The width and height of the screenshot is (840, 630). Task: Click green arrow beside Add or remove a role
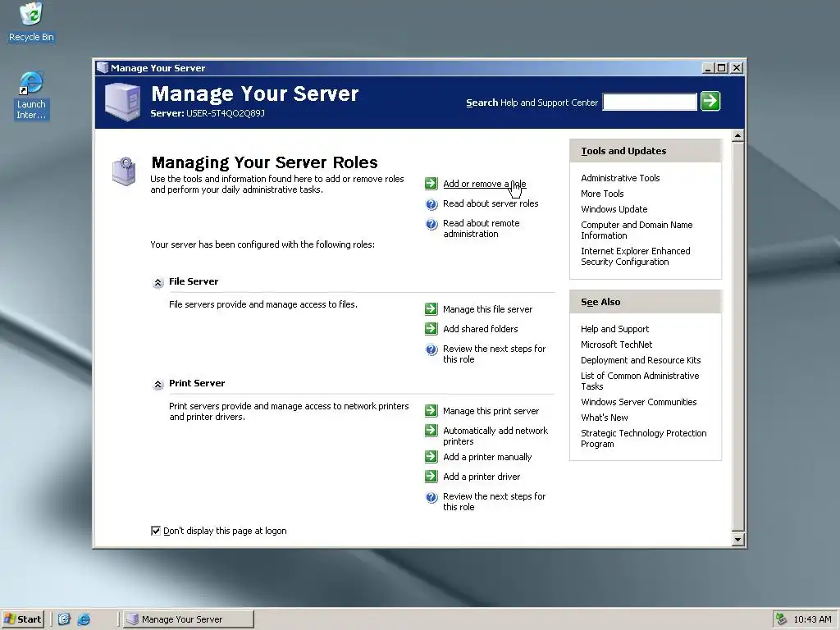click(x=431, y=184)
